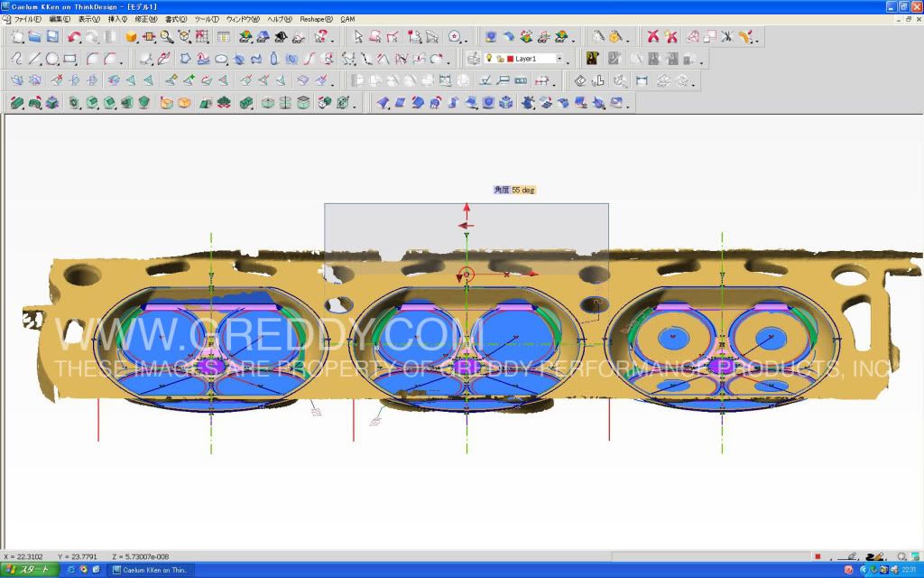Click the blue bottle-shaped tool icon
924x578 pixels.
pyautogui.click(x=274, y=59)
